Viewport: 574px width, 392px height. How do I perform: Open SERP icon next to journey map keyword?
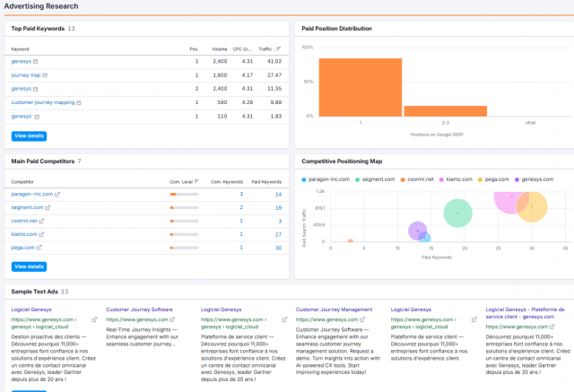[x=45, y=75]
